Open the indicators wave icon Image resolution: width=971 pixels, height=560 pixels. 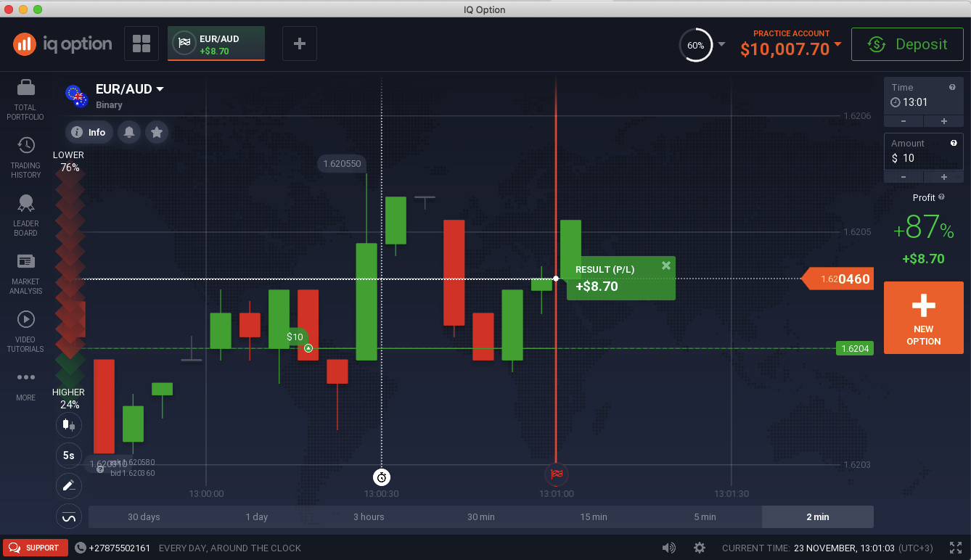pos(69,516)
